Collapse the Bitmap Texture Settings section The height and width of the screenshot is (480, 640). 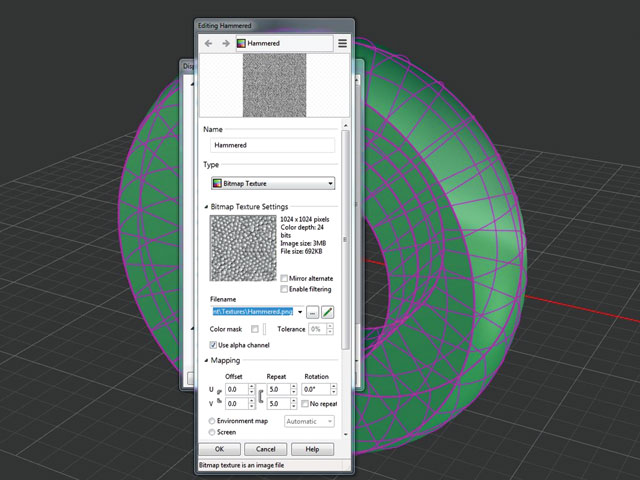pyautogui.click(x=206, y=207)
